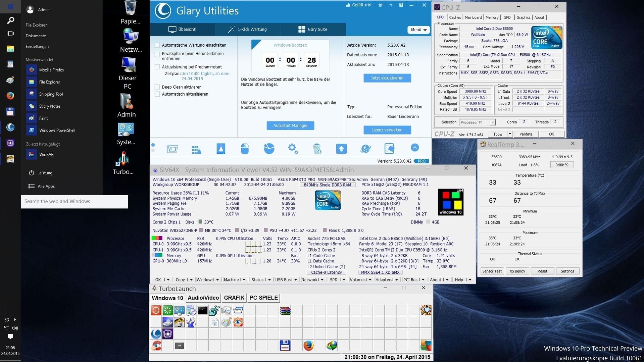This screenshot has height=362, width=644.
Task: Toggle 'Privatsphäre beim Herunterfahren entfernen' checkbox
Action: tap(157, 54)
